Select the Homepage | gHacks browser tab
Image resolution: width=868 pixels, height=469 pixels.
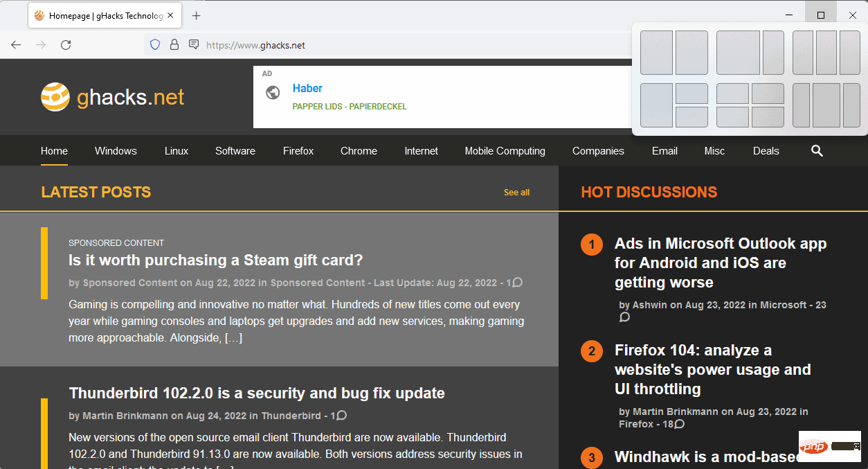[104, 15]
